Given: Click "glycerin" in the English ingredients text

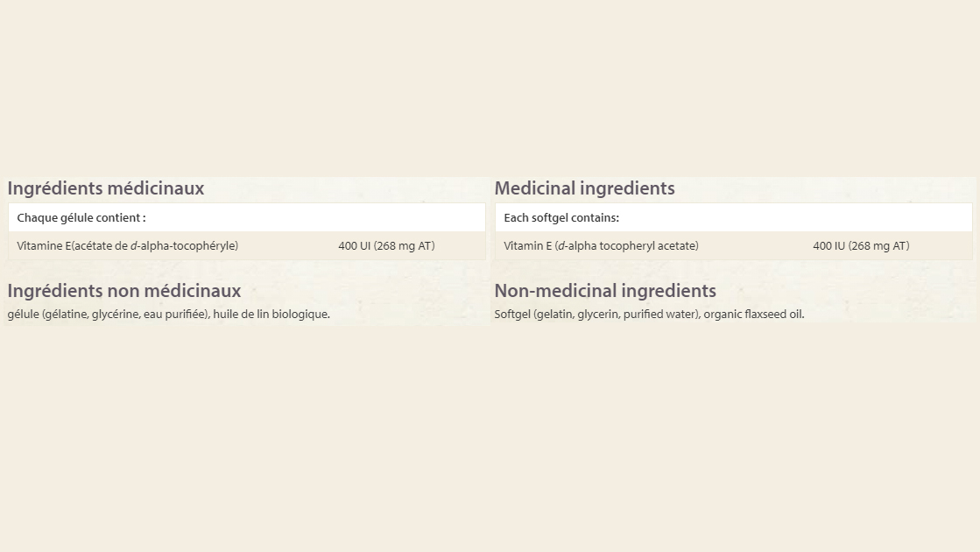Looking at the screenshot, I should tap(598, 315).
